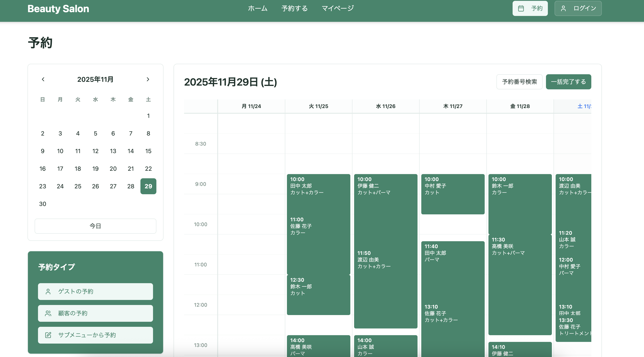Open the 予約する navigation item
The image size is (644, 357).
point(294,8)
